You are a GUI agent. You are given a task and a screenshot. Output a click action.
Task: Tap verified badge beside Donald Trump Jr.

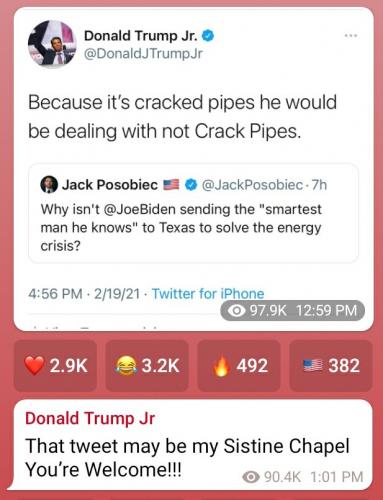point(208,36)
